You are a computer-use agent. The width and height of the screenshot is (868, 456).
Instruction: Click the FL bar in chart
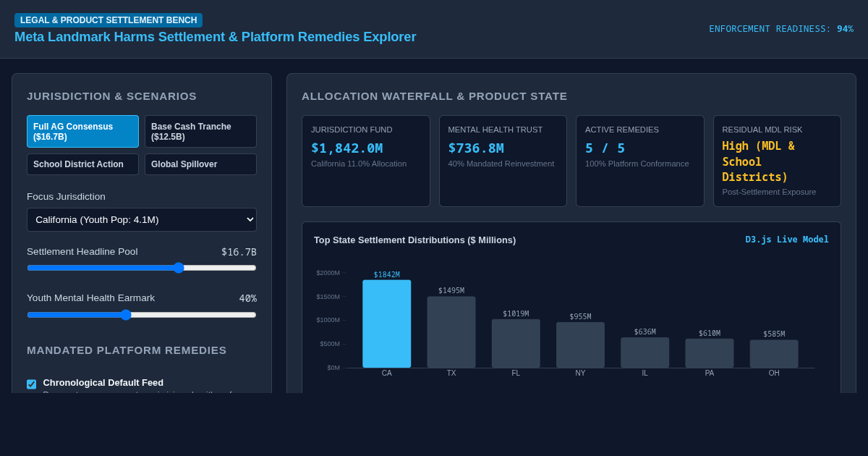(x=516, y=344)
